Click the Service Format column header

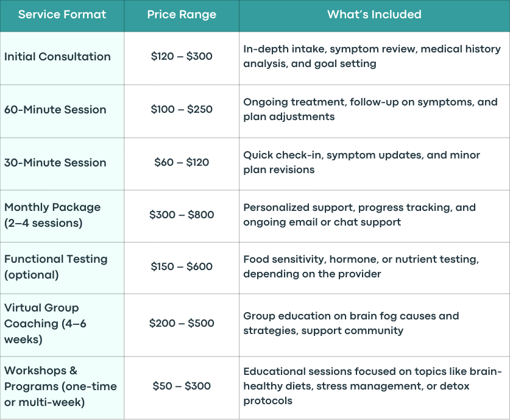tap(62, 15)
